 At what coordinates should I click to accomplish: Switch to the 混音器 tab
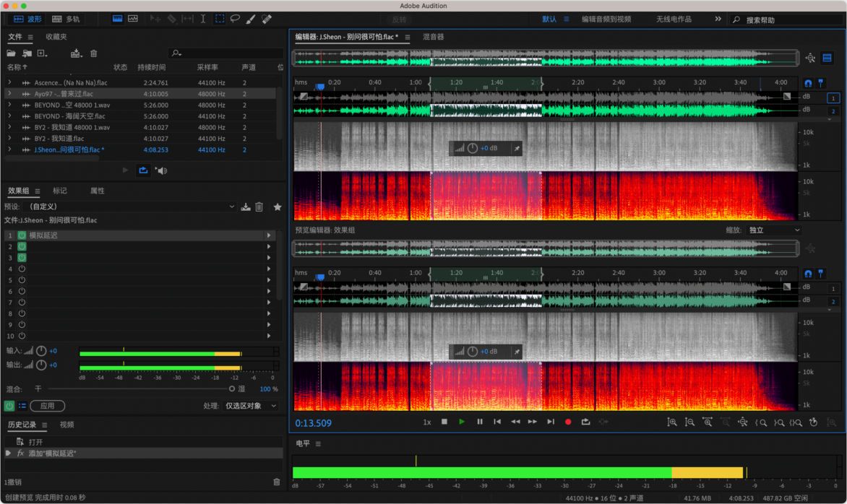[433, 37]
